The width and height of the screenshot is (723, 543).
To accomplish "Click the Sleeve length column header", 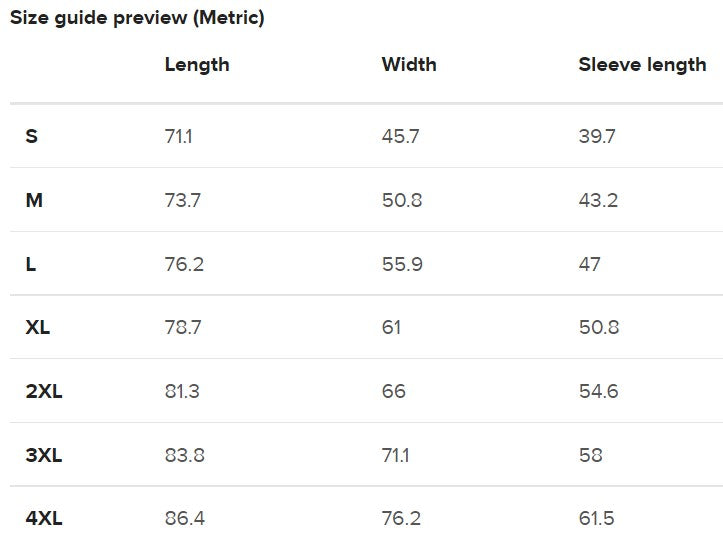I will pyautogui.click(x=642, y=65).
